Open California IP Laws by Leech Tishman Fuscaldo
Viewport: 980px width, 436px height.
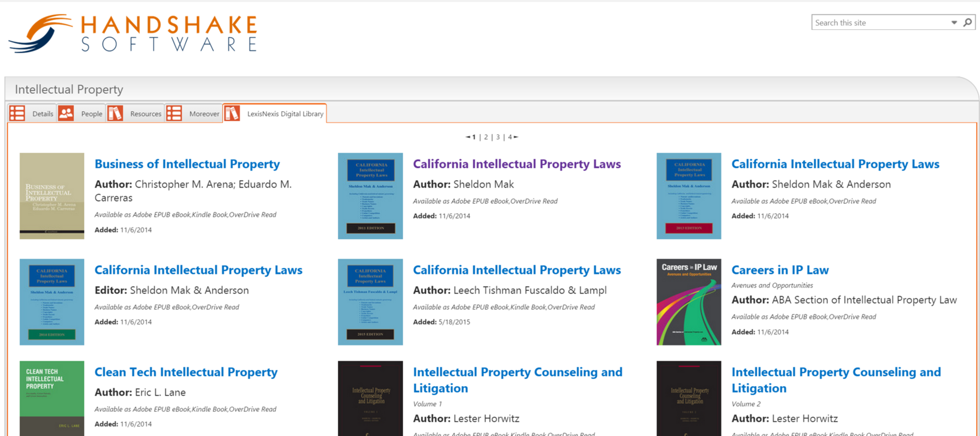point(517,270)
